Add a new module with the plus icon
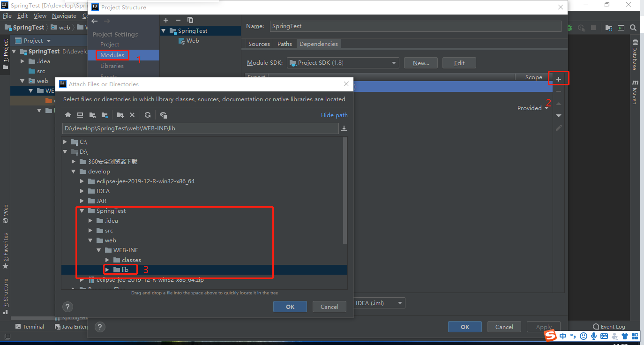644x345 pixels. 166,20
